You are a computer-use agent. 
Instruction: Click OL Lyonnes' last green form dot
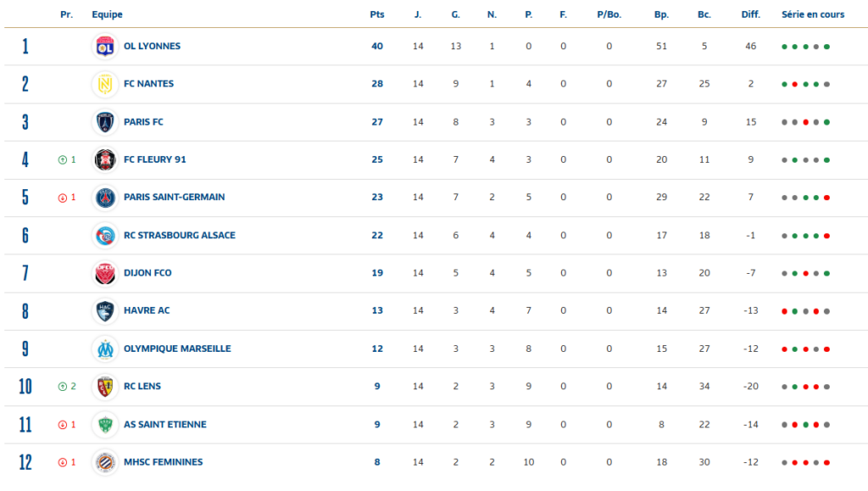point(826,47)
